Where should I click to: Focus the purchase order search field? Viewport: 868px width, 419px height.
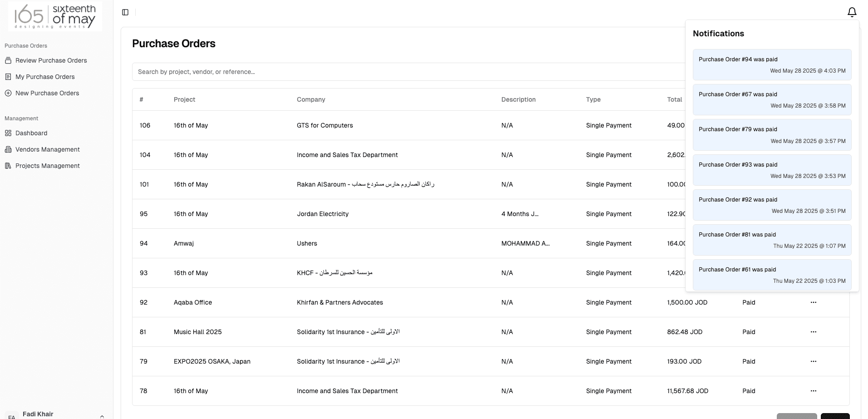(408, 72)
